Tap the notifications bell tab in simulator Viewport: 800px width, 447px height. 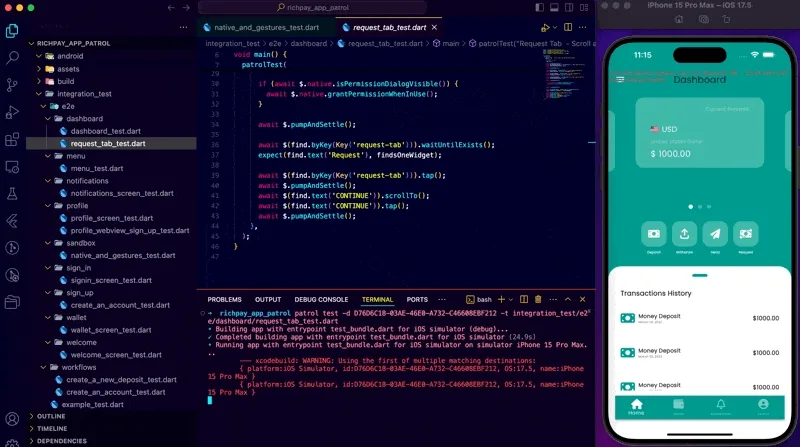[x=720, y=406]
